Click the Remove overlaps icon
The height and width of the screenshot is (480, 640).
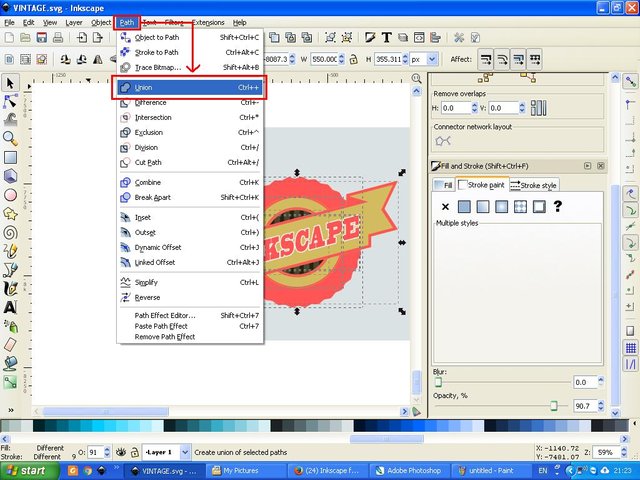[538, 108]
